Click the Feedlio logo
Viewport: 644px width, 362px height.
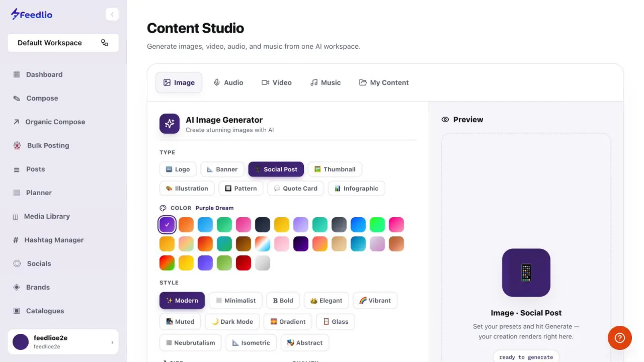pyautogui.click(x=32, y=14)
